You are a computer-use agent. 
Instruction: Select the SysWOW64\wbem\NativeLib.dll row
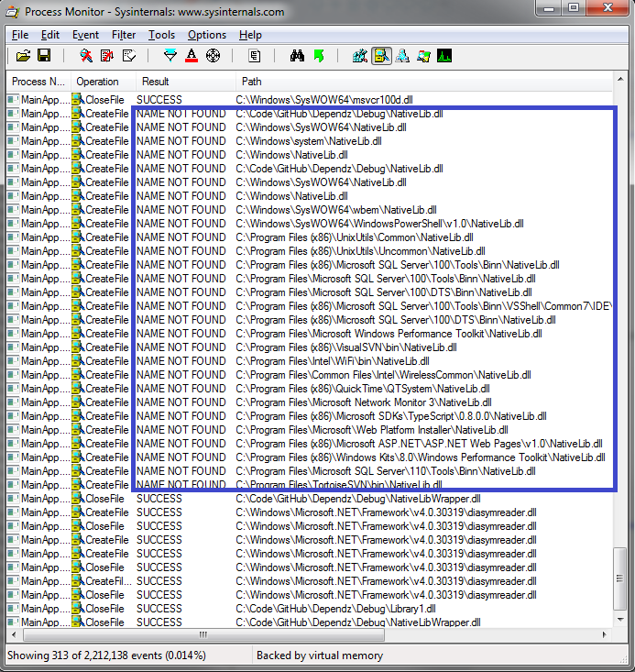(x=309, y=210)
